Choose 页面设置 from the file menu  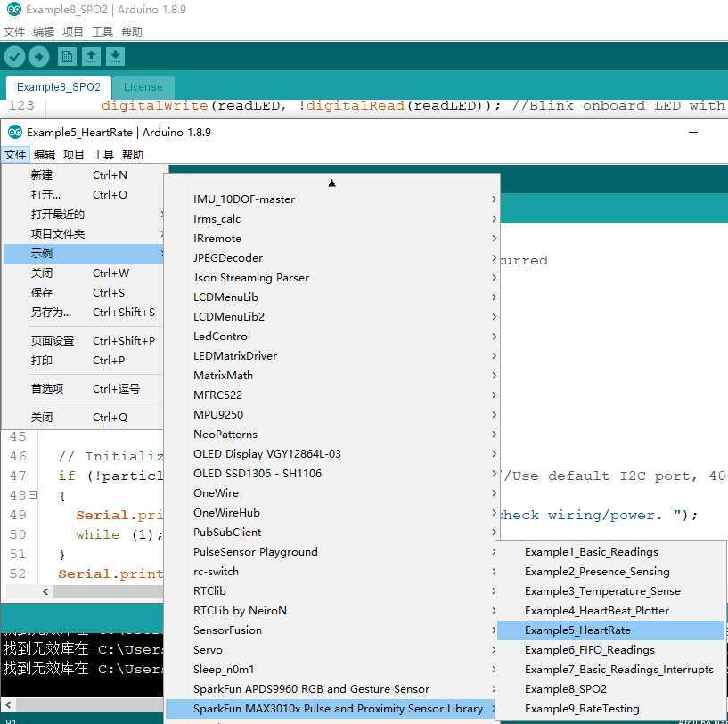coord(84,341)
